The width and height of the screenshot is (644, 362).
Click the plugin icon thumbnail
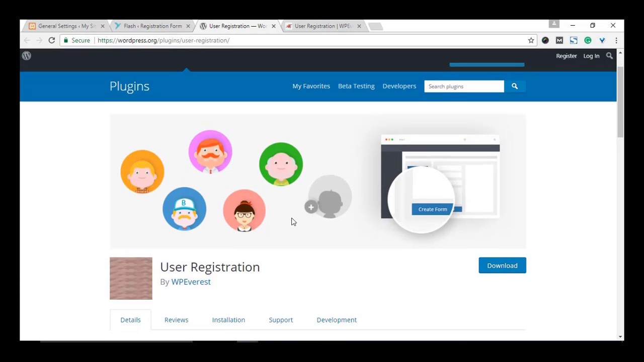pos(131,279)
